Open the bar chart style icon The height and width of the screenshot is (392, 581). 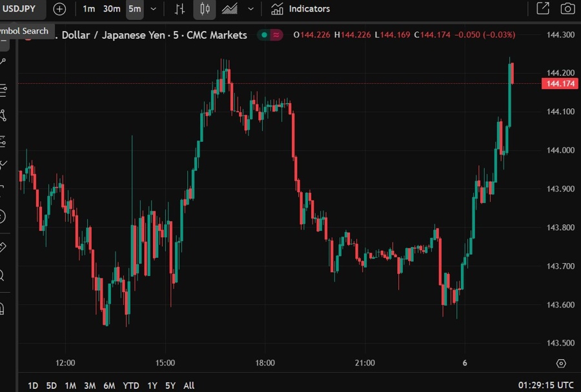179,9
